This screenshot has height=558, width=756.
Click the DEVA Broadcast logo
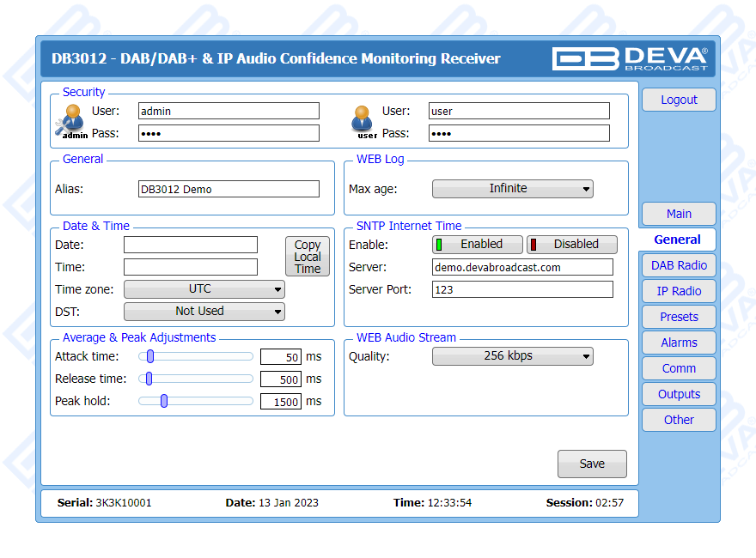(630, 58)
